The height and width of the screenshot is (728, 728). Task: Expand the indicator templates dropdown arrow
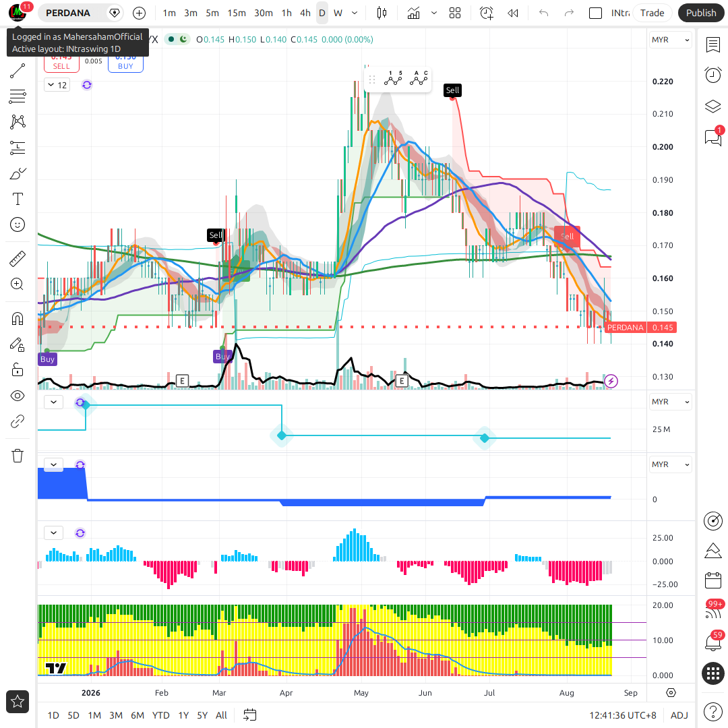(434, 13)
